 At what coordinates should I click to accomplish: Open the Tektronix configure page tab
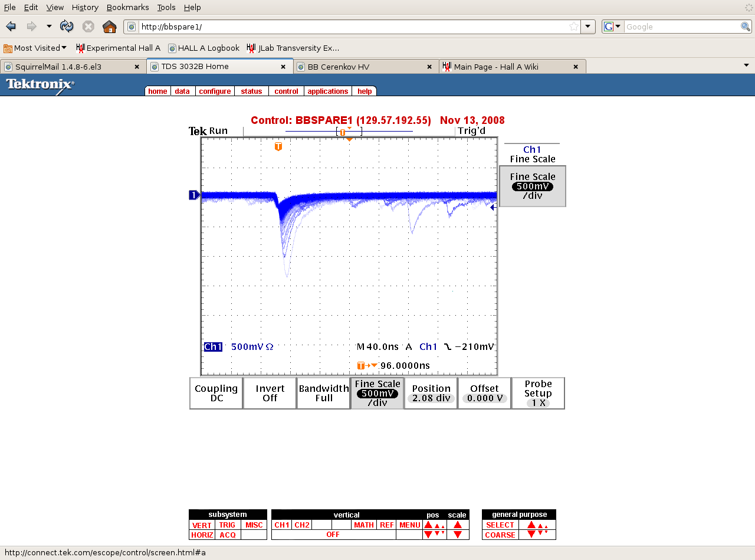(x=215, y=91)
